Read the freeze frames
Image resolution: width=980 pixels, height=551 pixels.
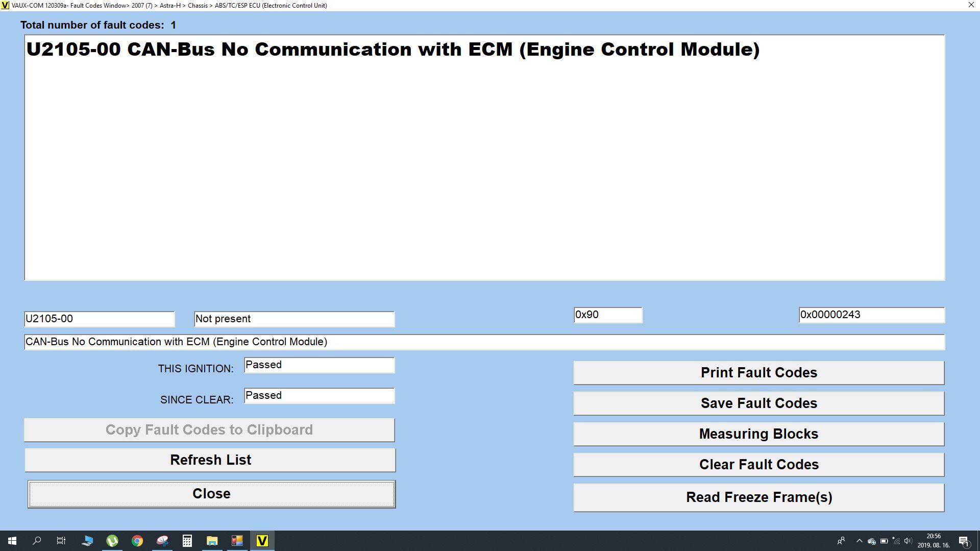tap(759, 497)
